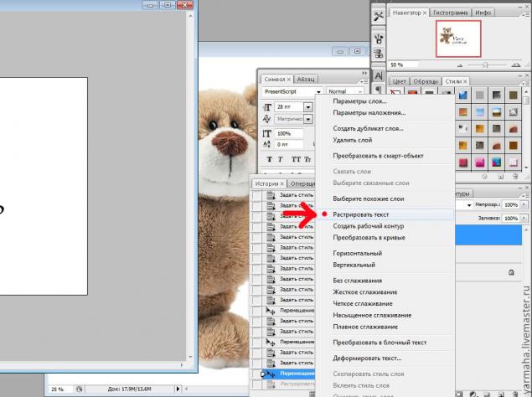Image resolution: width=532 pixels, height=397 pixels.
Task: Toggle all caps TT in Character panel
Action: tap(296, 159)
